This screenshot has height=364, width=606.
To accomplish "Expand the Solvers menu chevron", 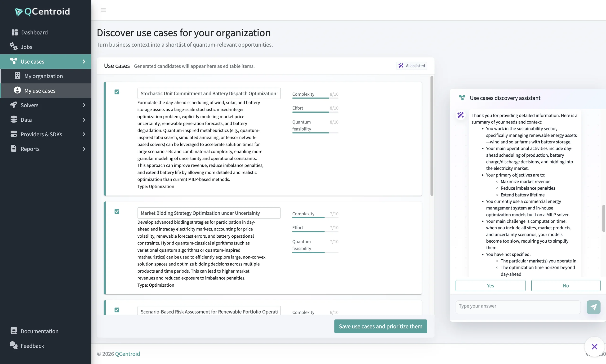I will tap(84, 105).
